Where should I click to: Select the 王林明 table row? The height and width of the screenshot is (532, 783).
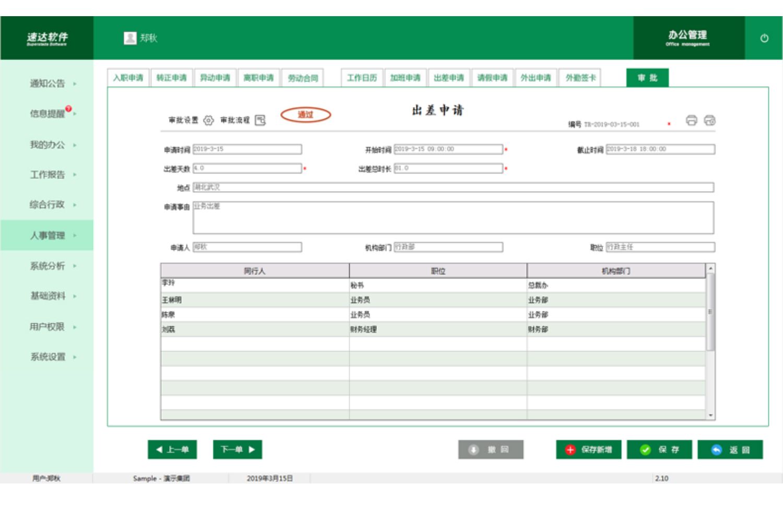(x=433, y=300)
